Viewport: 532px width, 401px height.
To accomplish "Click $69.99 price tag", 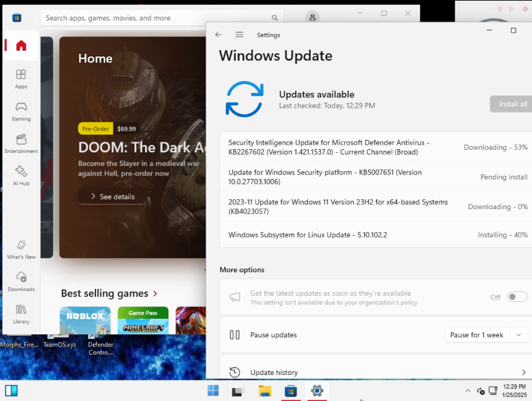I will [x=126, y=129].
